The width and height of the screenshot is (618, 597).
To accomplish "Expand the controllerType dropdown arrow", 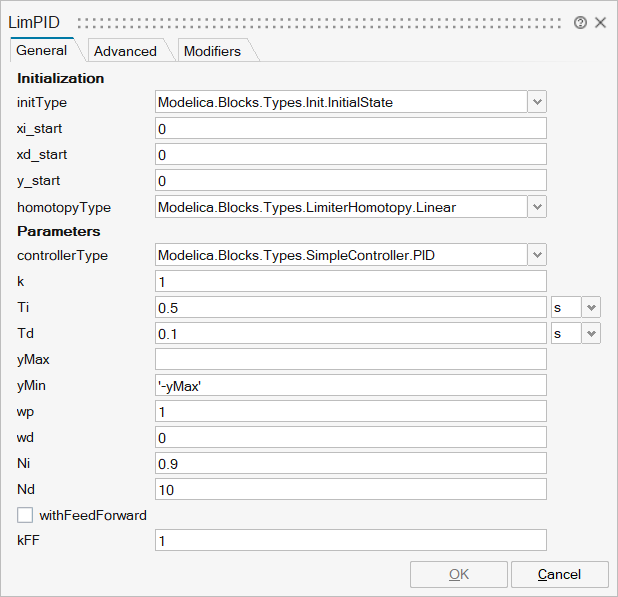I will [x=537, y=255].
